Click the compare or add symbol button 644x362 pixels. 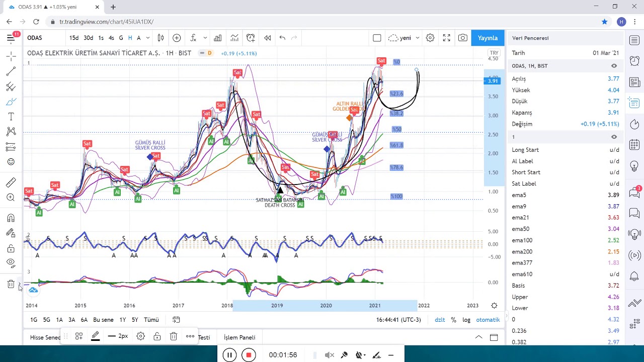point(177,38)
